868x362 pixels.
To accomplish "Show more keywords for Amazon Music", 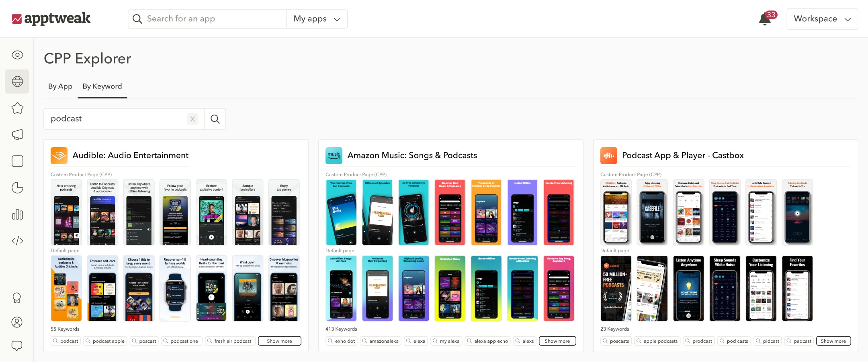I will pos(557,341).
